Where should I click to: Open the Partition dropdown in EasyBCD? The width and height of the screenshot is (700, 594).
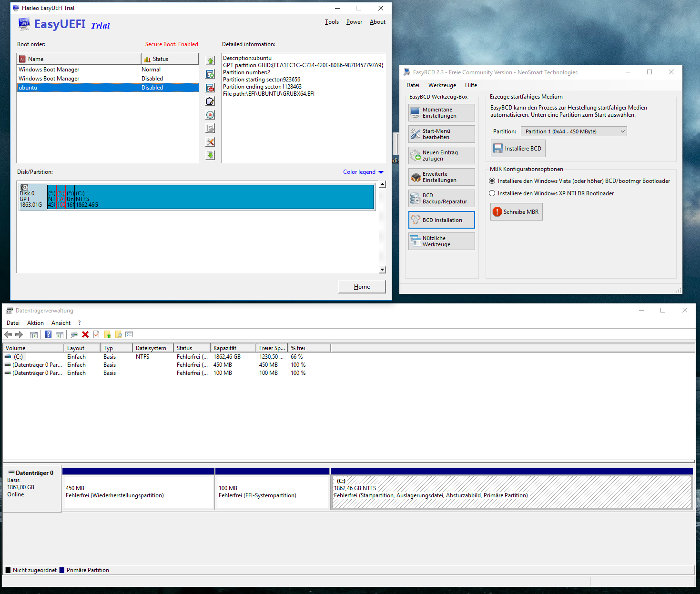574,131
